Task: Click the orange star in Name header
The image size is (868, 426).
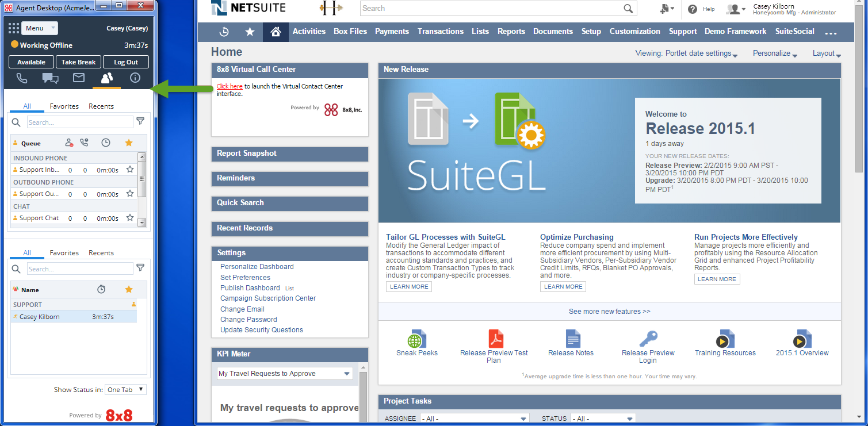Action: 129,289
